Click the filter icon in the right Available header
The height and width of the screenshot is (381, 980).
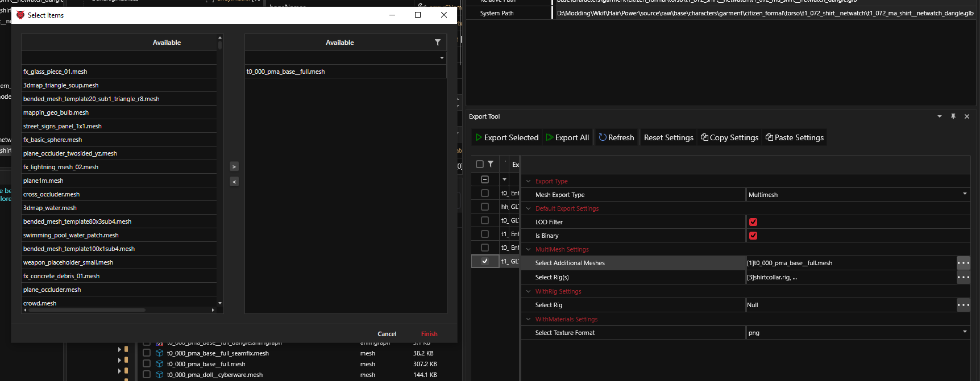(x=437, y=43)
